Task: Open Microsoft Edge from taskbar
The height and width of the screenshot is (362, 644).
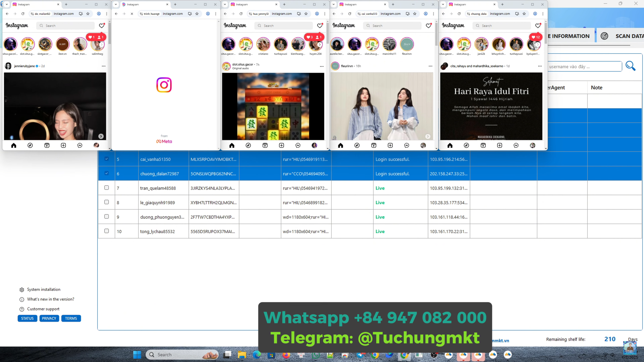Action: point(257,355)
